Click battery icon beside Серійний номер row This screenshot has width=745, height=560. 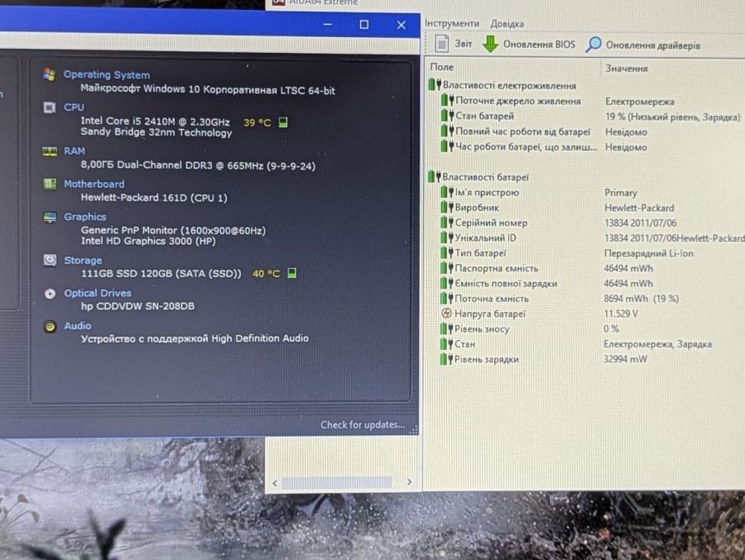click(447, 223)
